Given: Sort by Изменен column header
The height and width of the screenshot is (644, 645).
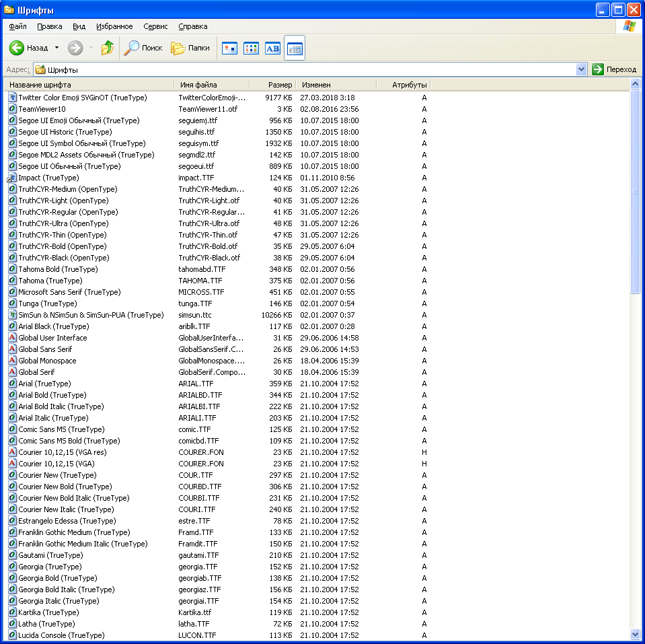Looking at the screenshot, I should 336,85.
